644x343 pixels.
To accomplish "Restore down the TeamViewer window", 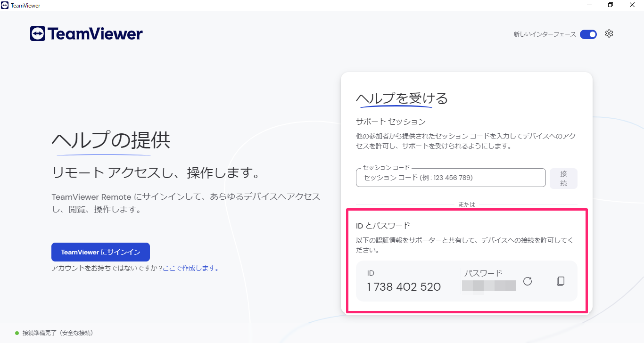I will pyautogui.click(x=611, y=5).
